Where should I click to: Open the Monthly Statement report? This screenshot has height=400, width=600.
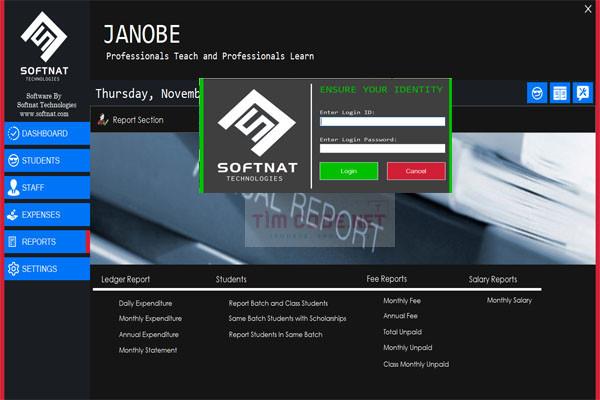(148, 350)
